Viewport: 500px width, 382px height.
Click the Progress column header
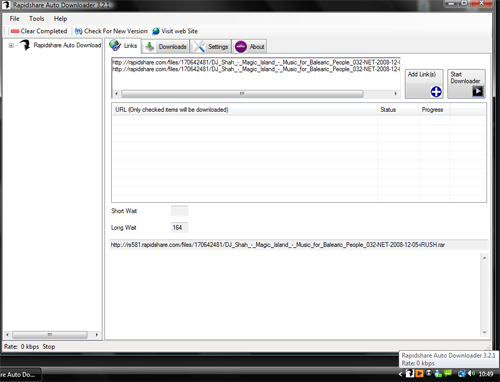[x=435, y=110]
